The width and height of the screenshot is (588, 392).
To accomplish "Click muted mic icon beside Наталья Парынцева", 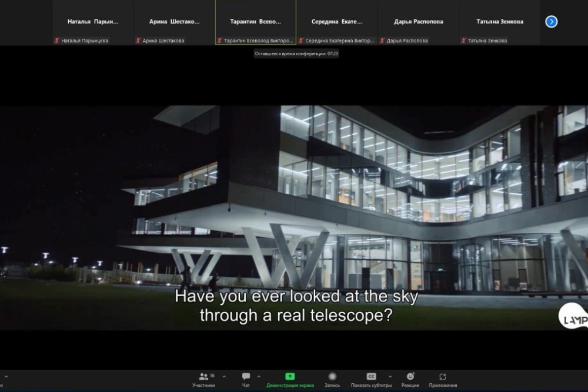I will tap(57, 41).
